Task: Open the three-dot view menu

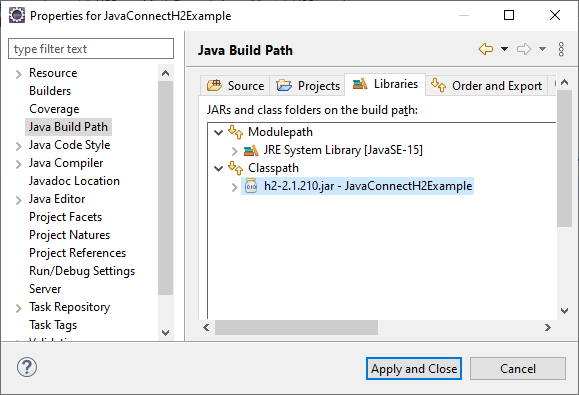Action: (561, 49)
